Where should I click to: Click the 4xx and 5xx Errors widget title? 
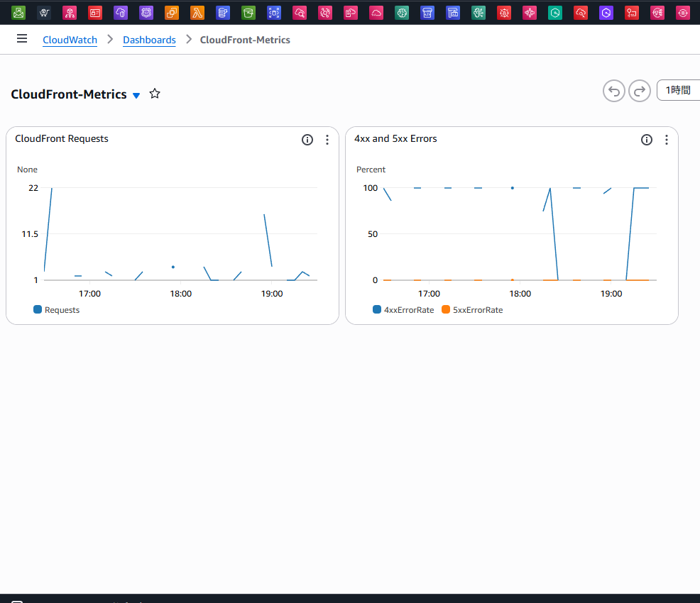pos(395,139)
